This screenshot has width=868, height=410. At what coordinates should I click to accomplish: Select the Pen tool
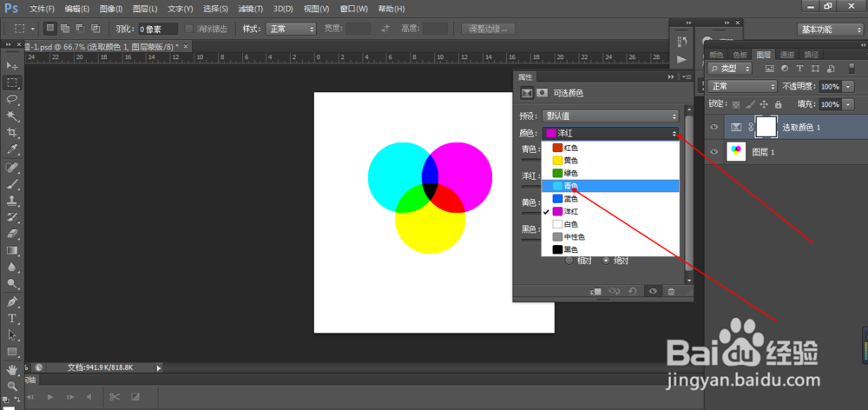pos(11,302)
